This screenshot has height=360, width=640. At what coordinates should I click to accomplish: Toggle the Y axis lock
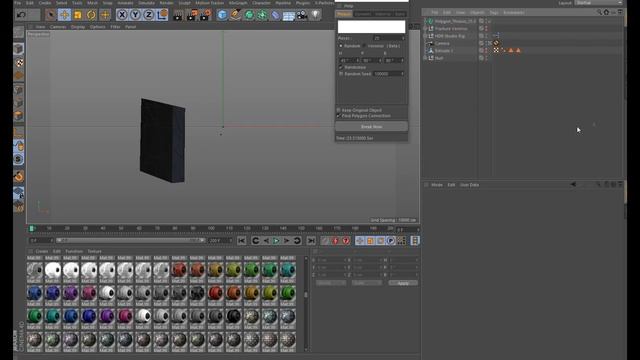pos(135,15)
